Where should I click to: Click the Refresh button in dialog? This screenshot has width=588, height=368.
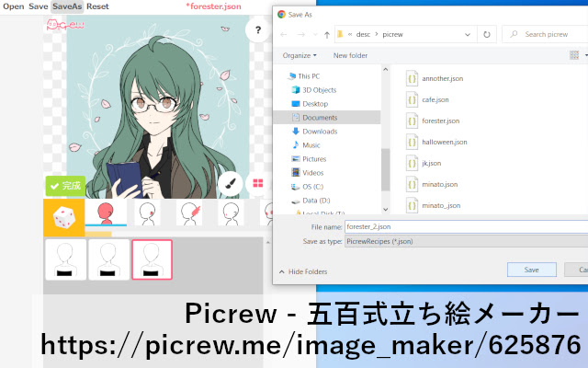(487, 35)
